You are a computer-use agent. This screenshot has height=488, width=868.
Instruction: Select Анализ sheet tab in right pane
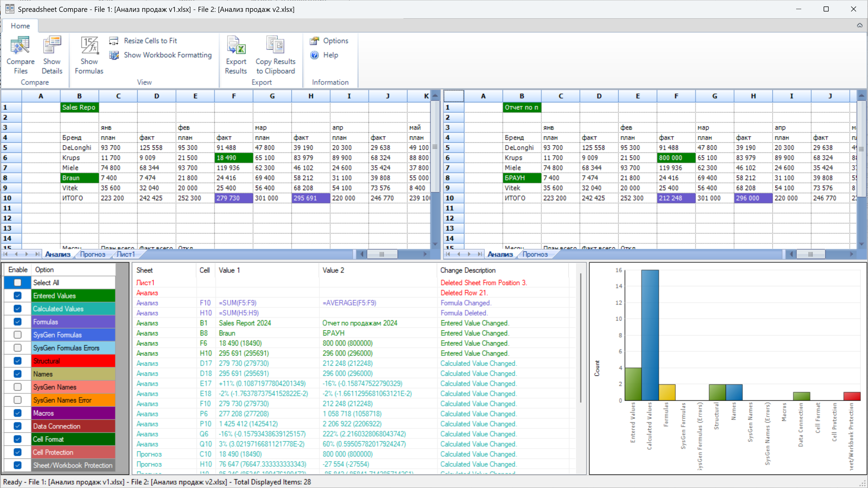pos(500,254)
